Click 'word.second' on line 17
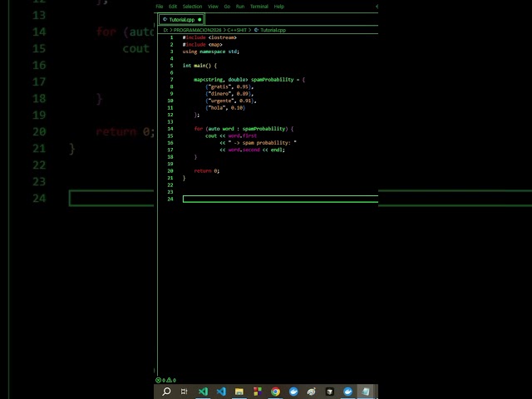The height and width of the screenshot is (399, 532). coord(244,150)
